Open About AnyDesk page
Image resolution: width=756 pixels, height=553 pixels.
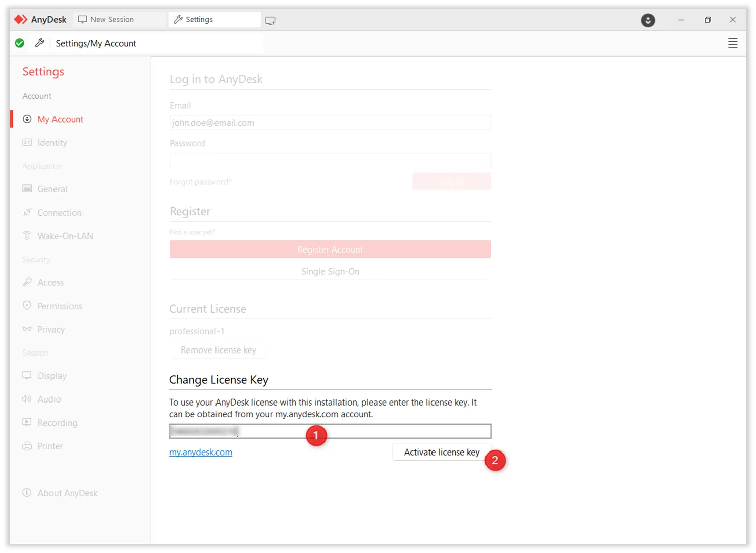(67, 493)
